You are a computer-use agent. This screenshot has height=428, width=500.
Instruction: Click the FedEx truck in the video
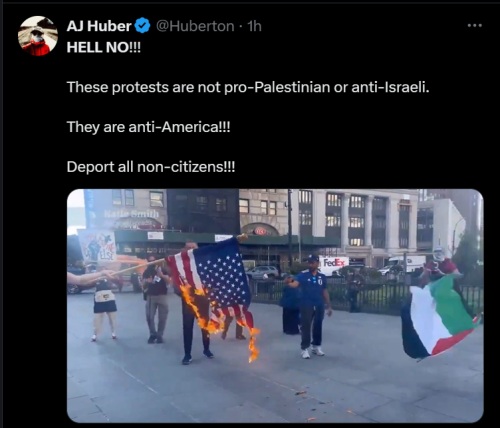pyautogui.click(x=334, y=265)
